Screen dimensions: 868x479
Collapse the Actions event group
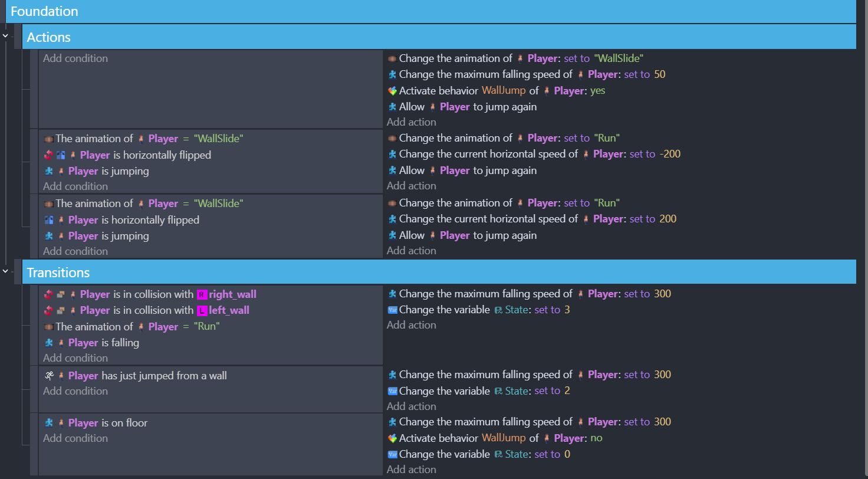[5, 36]
